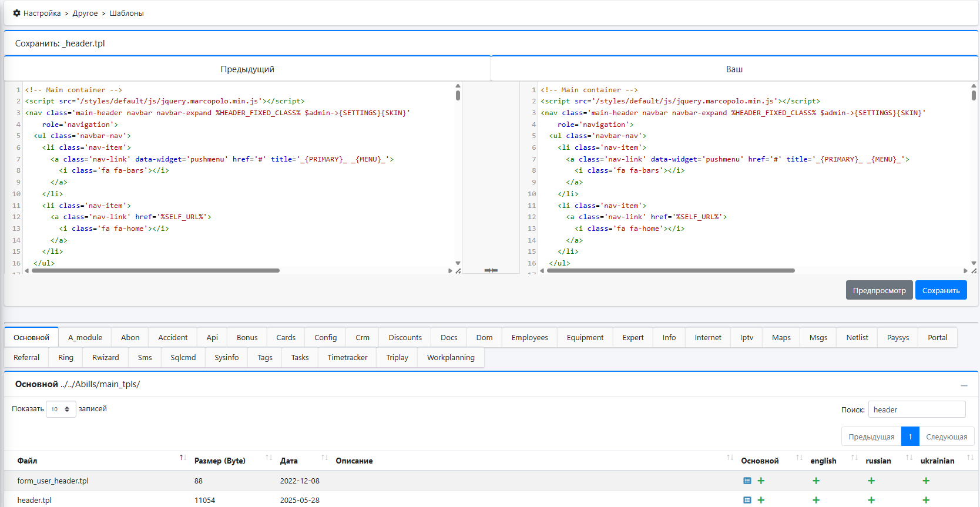Select the Docs tab
Viewport: 980px width, 507px height.
[x=449, y=337]
